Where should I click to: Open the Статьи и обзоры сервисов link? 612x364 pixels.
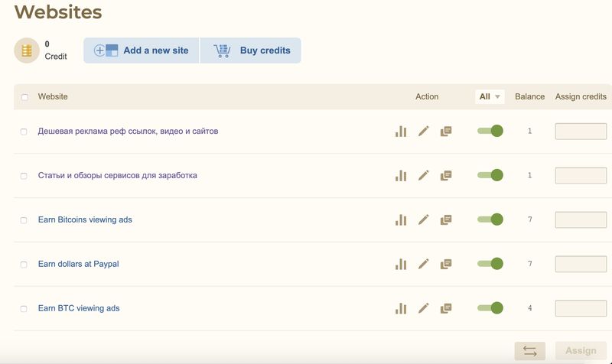click(x=117, y=176)
